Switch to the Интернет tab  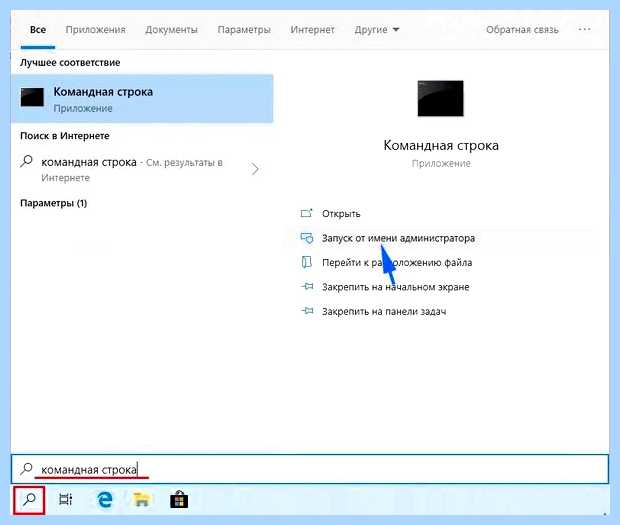coord(312,30)
